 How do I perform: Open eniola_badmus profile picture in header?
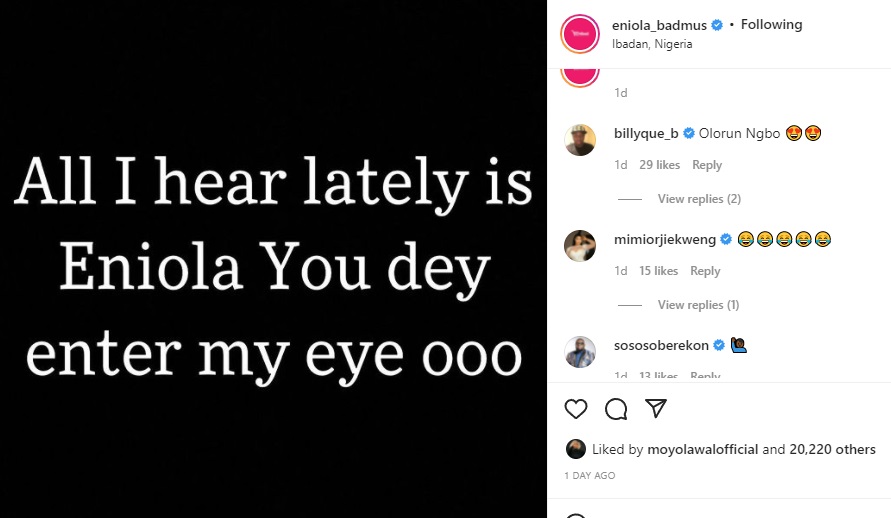pyautogui.click(x=580, y=34)
